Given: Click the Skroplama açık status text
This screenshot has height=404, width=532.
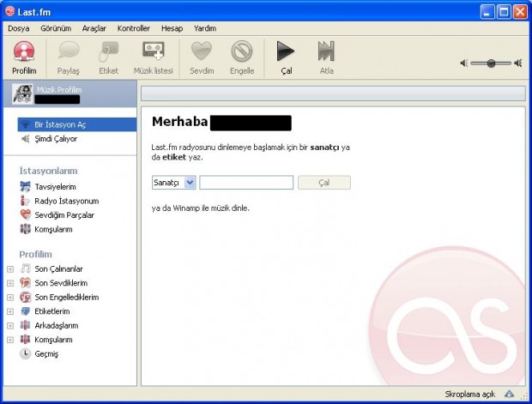Looking at the screenshot, I should [470, 395].
